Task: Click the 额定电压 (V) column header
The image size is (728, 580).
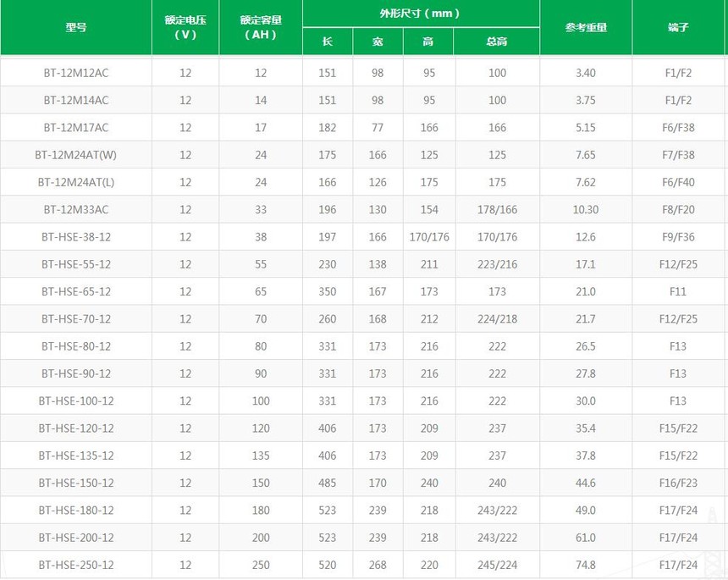Action: (185, 27)
